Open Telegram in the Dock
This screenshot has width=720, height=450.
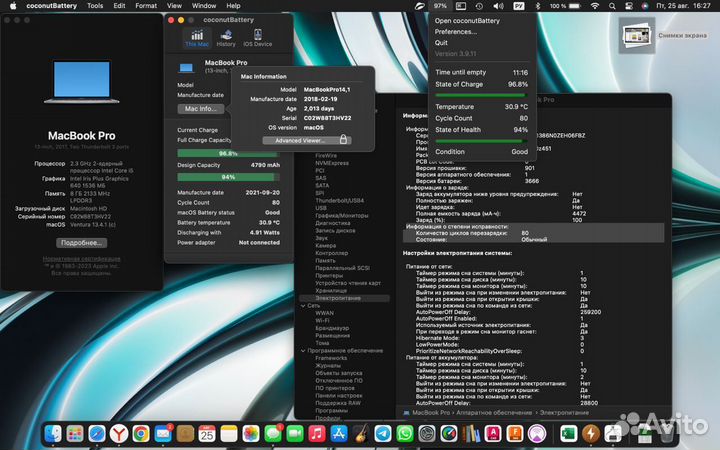pyautogui.click(x=383, y=433)
